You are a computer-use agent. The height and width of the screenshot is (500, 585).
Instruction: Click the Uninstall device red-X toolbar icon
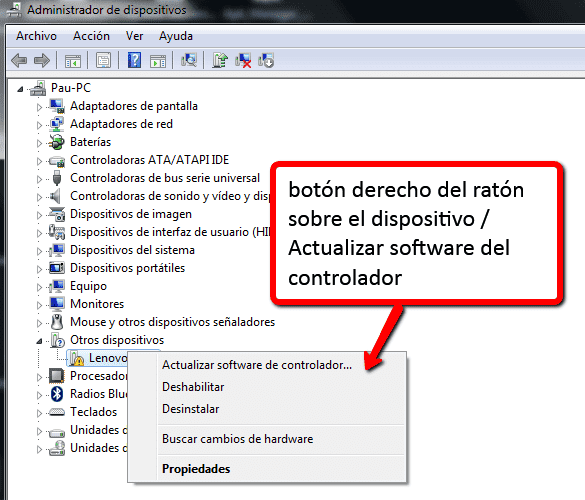[x=243, y=60]
